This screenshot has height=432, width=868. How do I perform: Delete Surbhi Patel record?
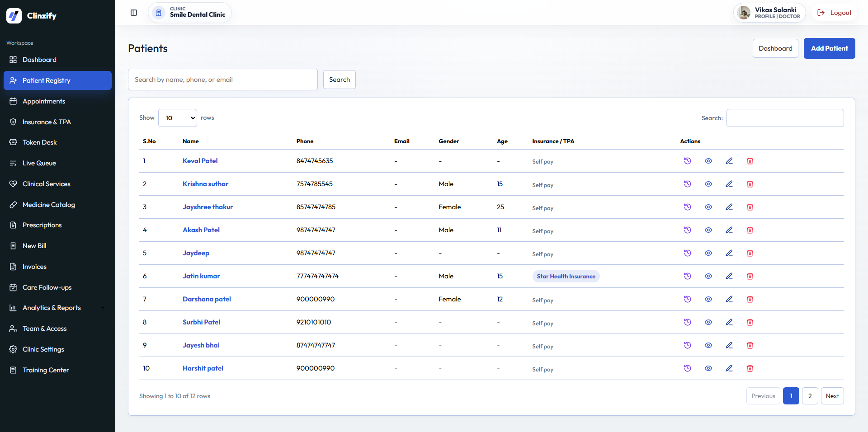point(750,322)
